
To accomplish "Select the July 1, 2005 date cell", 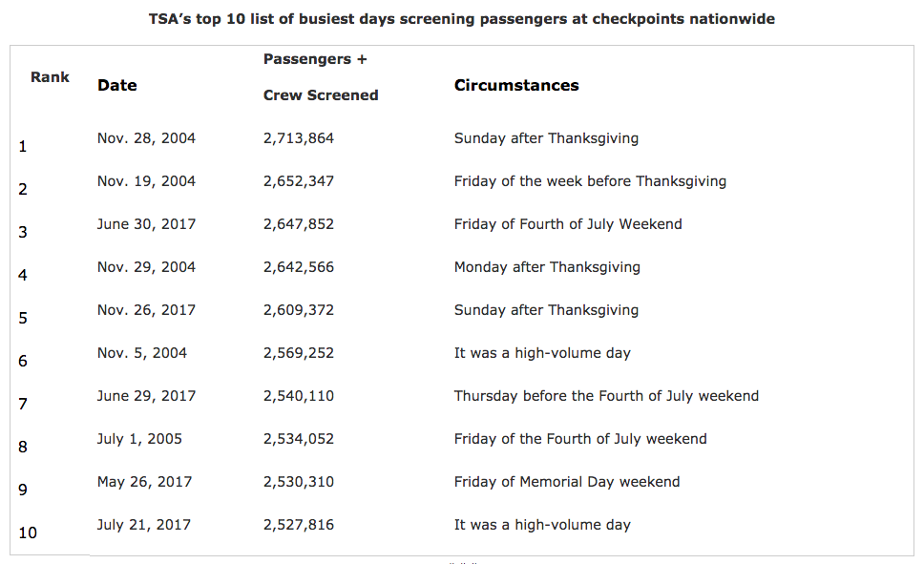I will pyautogui.click(x=139, y=439).
